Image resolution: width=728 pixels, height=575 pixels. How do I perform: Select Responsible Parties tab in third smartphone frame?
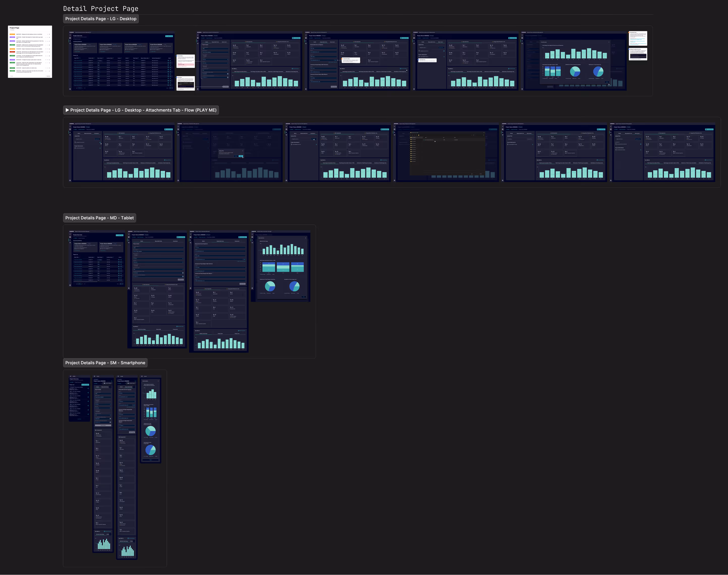129,387
